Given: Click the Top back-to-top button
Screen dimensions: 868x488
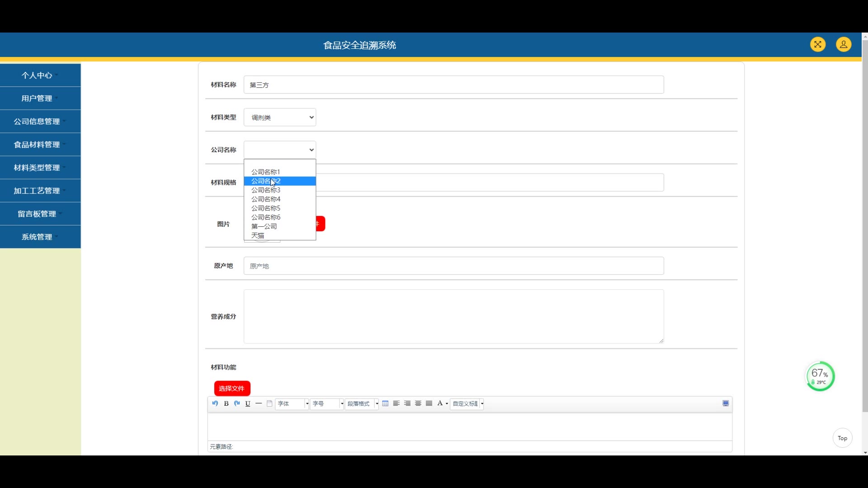Looking at the screenshot, I should coord(842,438).
